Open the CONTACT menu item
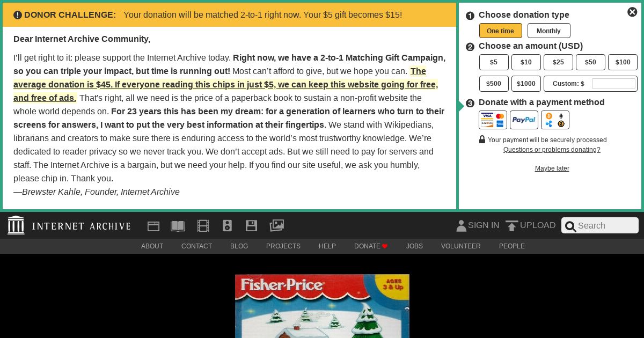The width and height of the screenshot is (644, 338). [196, 246]
